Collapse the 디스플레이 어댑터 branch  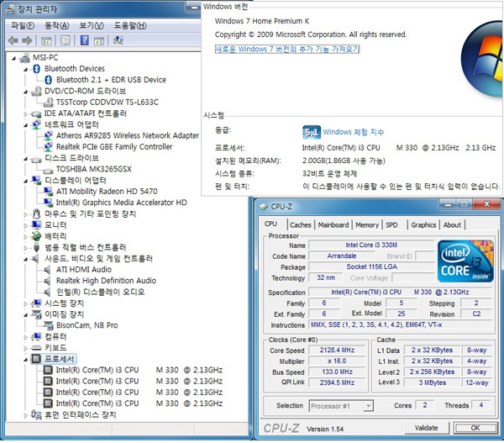coord(26,181)
